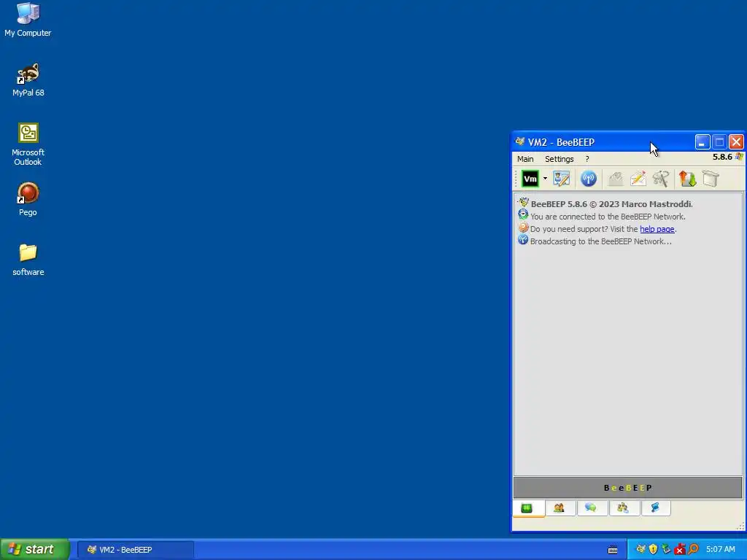Image resolution: width=747 pixels, height=560 pixels.
Task: Click the yellow security shield tray icon
Action: tap(653, 549)
